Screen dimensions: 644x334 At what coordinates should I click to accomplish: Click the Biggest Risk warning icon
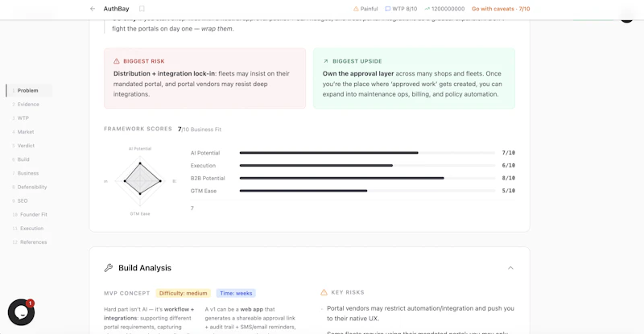click(117, 61)
